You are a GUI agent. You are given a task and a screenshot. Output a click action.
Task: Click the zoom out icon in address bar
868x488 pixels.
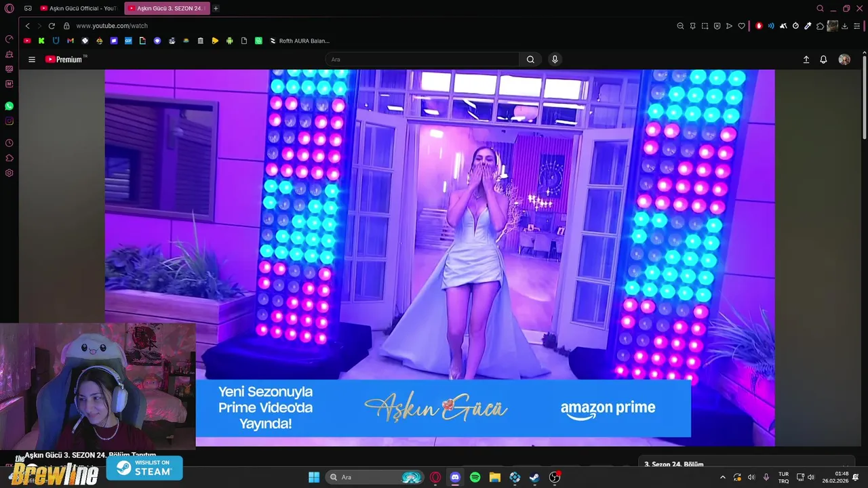pos(680,26)
